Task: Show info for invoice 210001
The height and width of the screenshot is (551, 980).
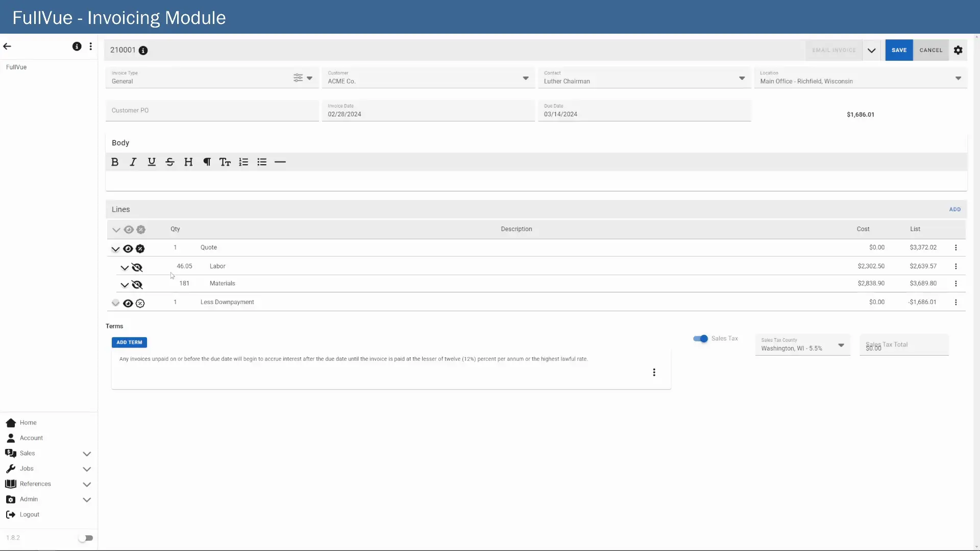Action: (143, 51)
